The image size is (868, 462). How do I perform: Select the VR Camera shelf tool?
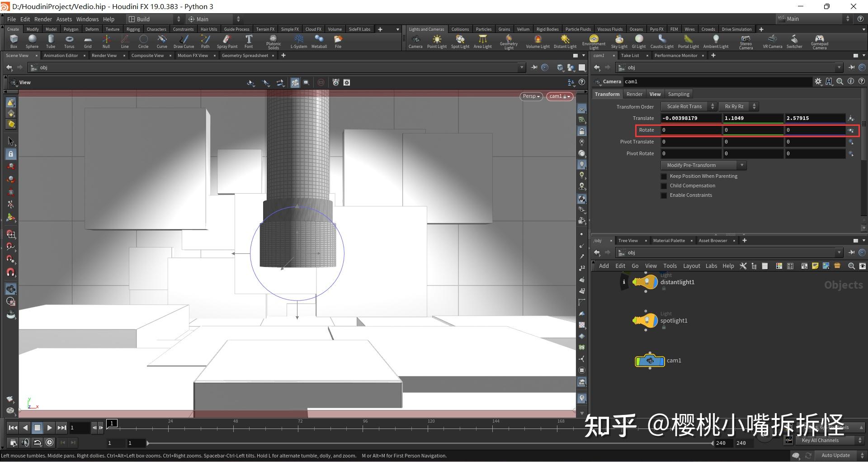click(x=772, y=41)
